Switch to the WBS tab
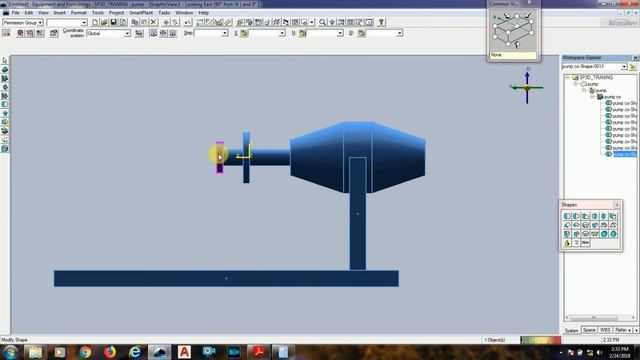 605,330
